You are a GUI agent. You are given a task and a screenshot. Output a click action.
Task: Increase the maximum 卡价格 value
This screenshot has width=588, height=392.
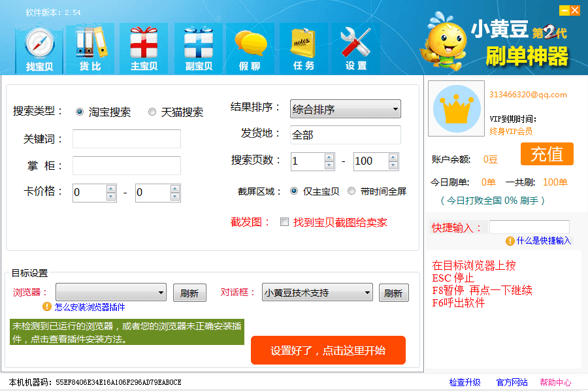coord(175,189)
